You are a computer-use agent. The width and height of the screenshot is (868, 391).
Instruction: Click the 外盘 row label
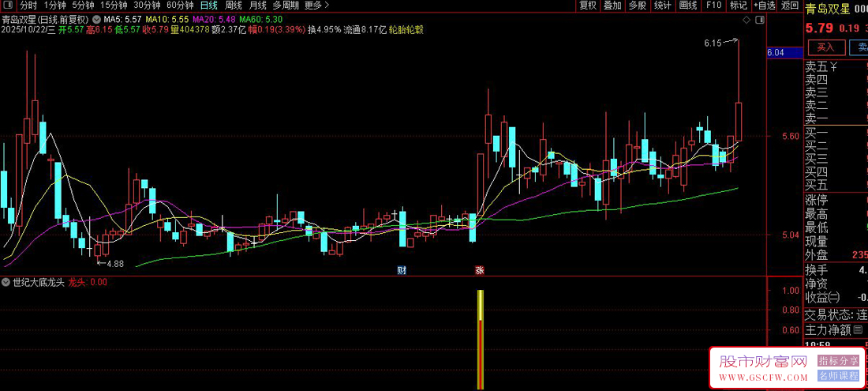pos(817,255)
